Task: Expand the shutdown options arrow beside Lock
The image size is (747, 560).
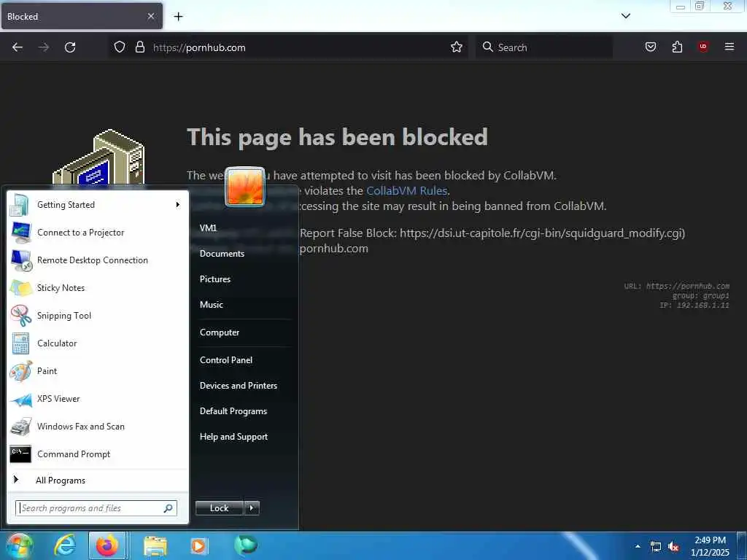Action: point(252,508)
